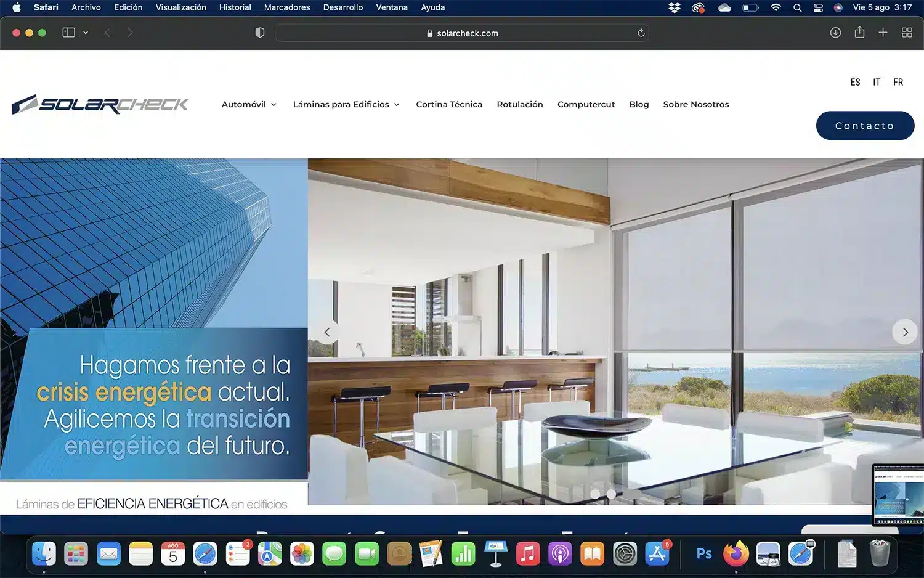Open the Safari downloads icon
Image resolution: width=924 pixels, height=578 pixels.
pos(835,33)
